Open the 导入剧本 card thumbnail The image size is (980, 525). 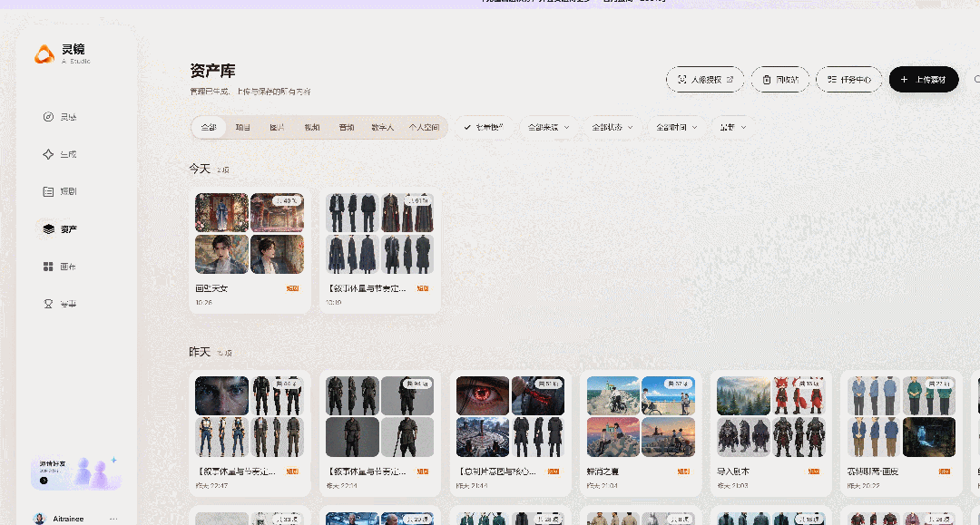pyautogui.click(x=770, y=416)
